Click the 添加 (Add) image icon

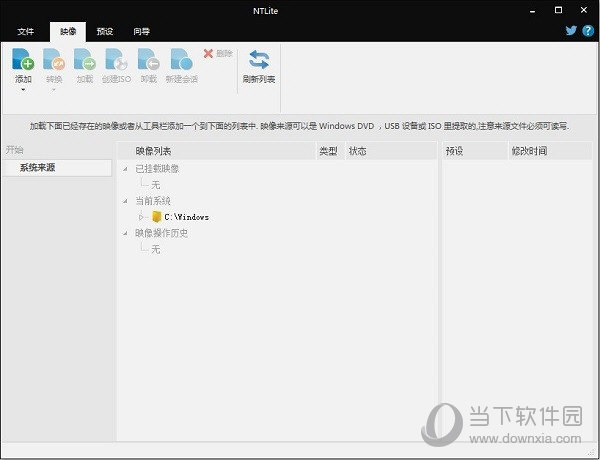[x=23, y=59]
